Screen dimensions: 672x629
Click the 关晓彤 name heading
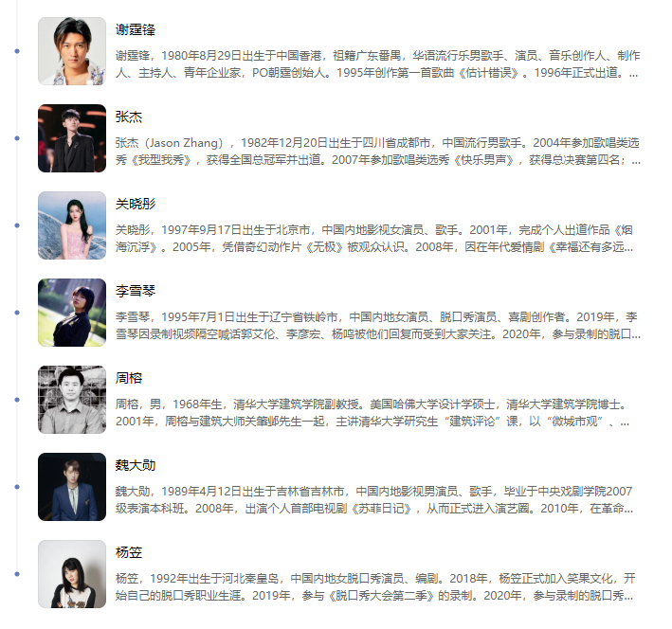coord(135,204)
